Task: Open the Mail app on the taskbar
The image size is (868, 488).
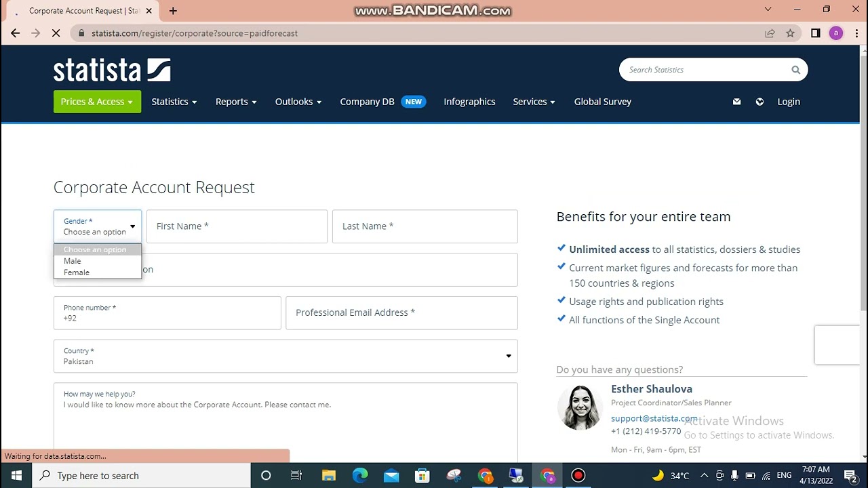Action: 391,475
